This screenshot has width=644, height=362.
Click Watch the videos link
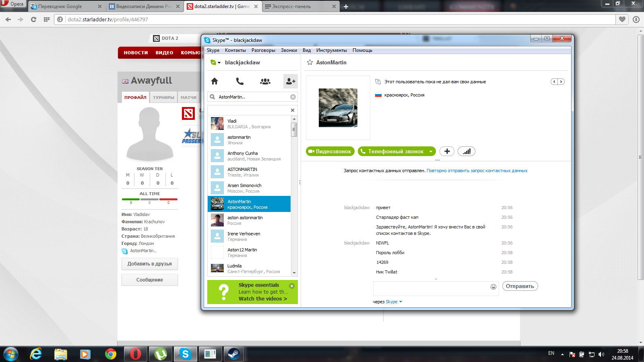tap(263, 299)
